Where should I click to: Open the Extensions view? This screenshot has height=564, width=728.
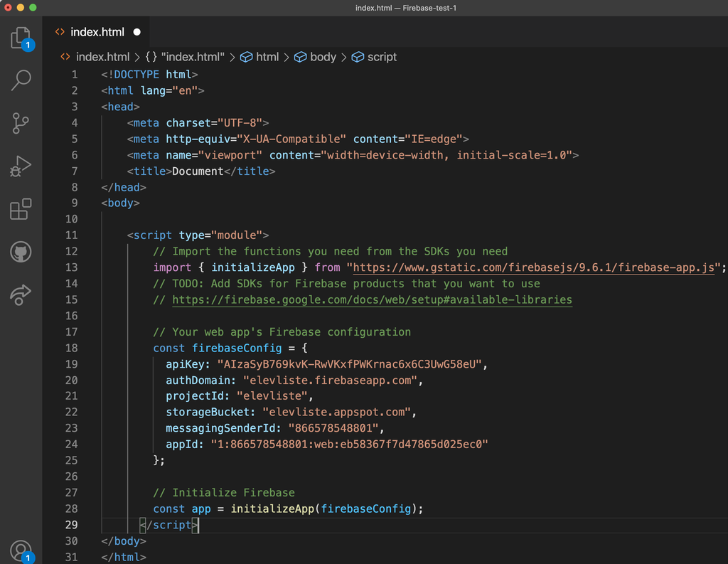click(21, 208)
